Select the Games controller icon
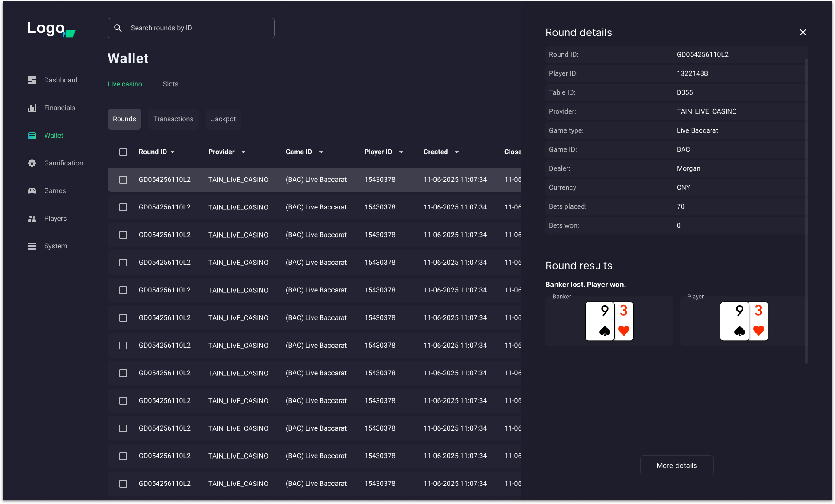 32,190
